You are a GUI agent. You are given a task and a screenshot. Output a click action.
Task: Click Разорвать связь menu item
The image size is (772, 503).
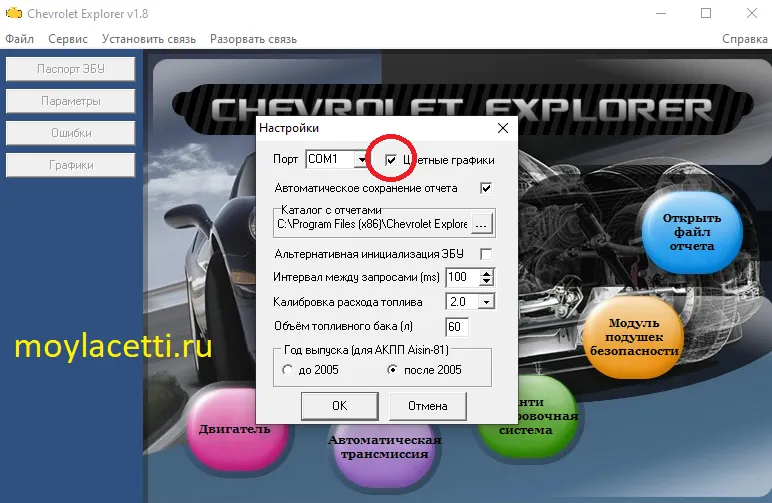[x=253, y=39]
